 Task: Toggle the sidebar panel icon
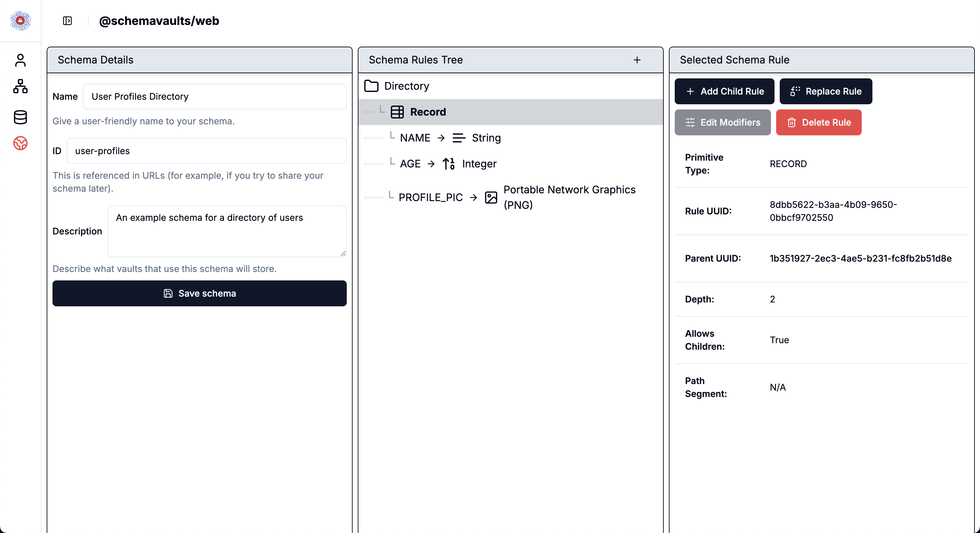(67, 20)
